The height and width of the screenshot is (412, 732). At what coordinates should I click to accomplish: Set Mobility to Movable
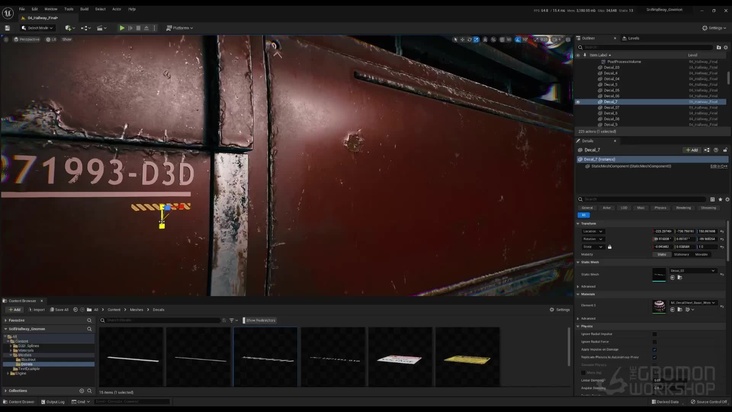(x=702, y=254)
